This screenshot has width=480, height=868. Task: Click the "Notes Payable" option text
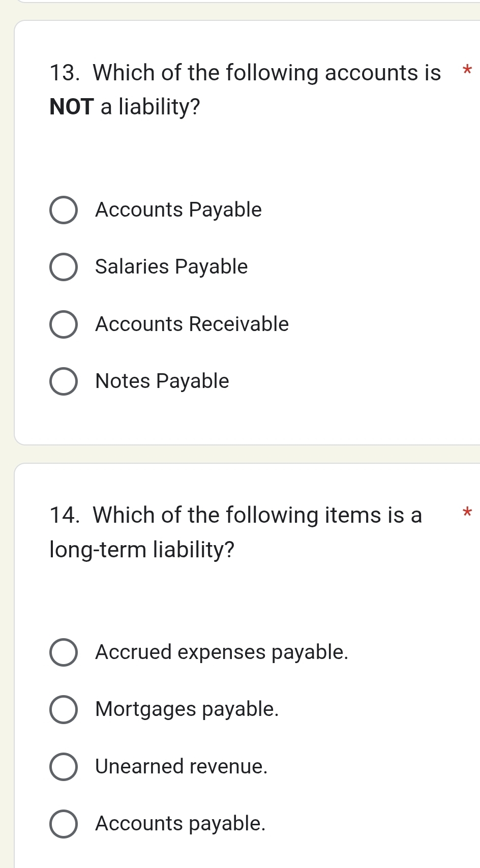click(162, 381)
